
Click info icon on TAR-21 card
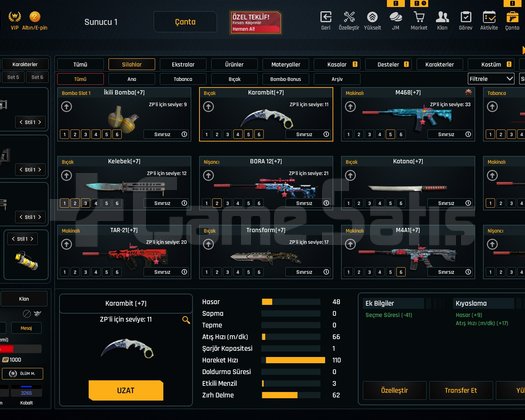pyautogui.click(x=184, y=272)
